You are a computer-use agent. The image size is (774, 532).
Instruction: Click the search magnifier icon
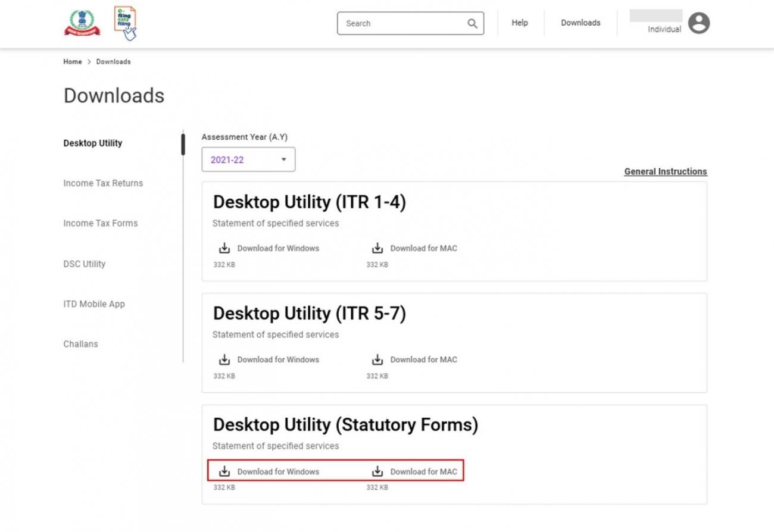tap(472, 23)
